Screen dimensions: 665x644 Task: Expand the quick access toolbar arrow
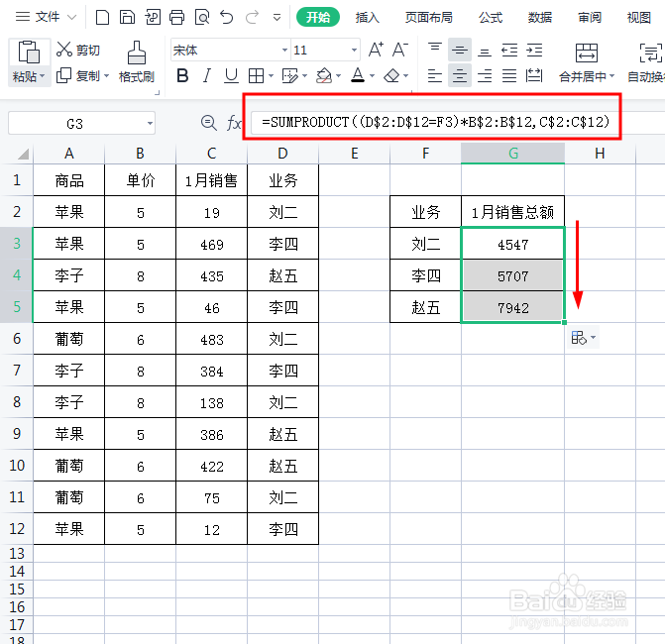pyautogui.click(x=277, y=18)
